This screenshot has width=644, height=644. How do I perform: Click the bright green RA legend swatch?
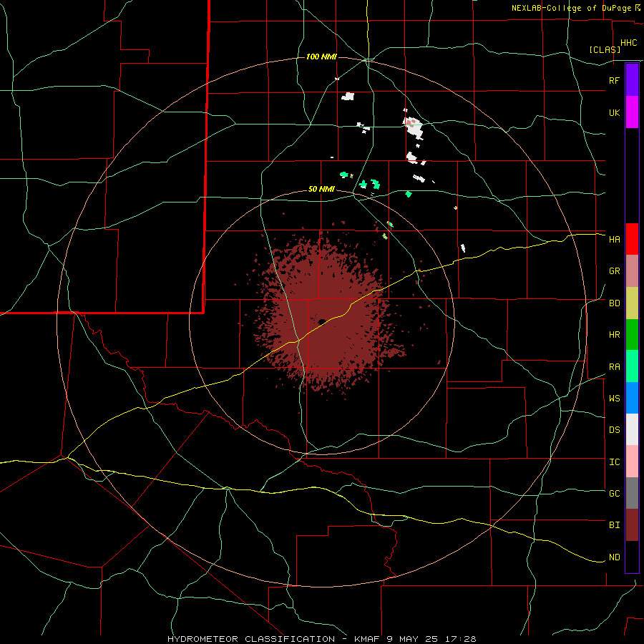pos(632,366)
